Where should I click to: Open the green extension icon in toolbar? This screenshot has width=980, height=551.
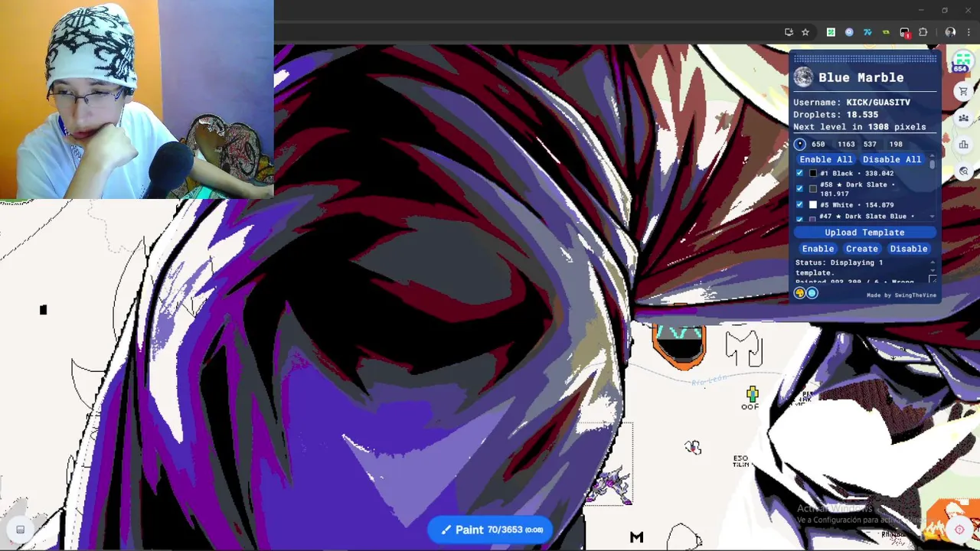[831, 32]
